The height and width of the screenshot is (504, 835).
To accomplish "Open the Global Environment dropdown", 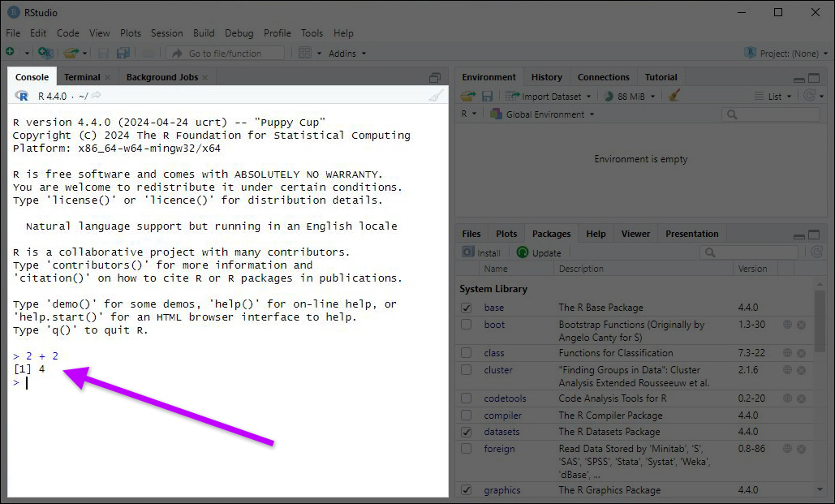I will tap(542, 114).
